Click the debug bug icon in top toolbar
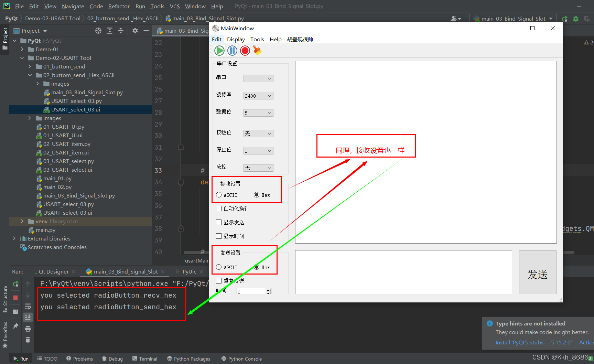 point(575,19)
